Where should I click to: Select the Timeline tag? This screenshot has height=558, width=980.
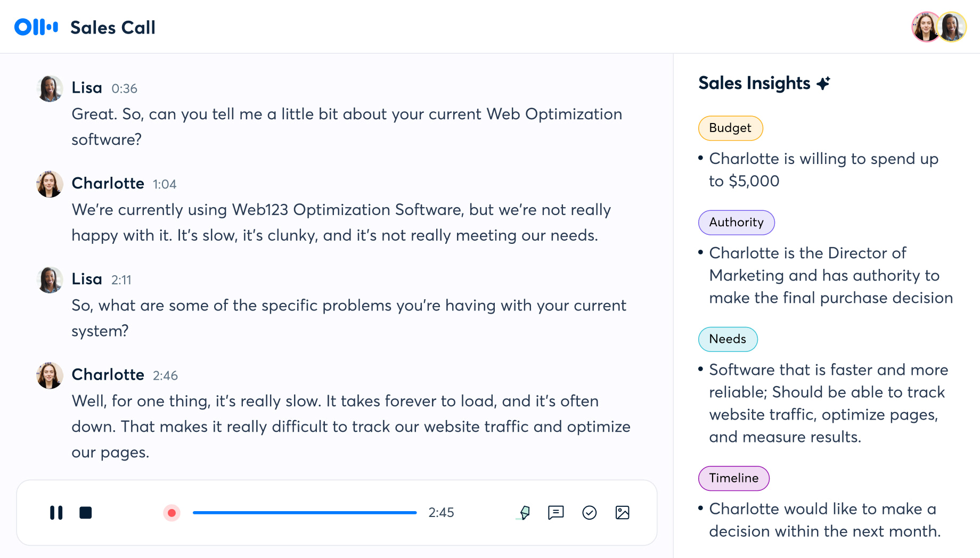pos(733,478)
